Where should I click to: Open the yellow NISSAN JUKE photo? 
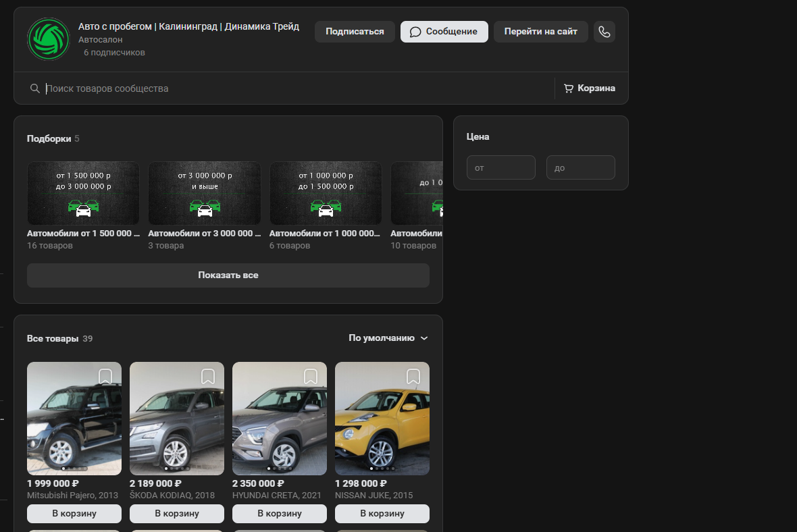pos(382,419)
